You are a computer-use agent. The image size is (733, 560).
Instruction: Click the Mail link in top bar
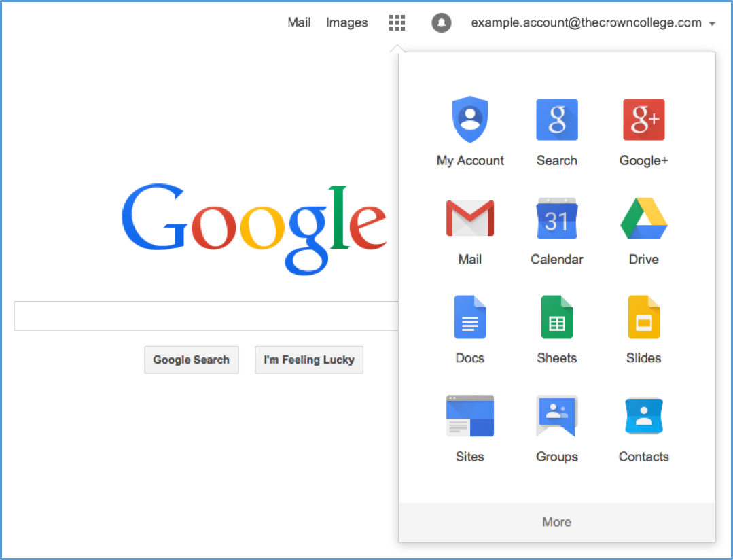(x=299, y=22)
